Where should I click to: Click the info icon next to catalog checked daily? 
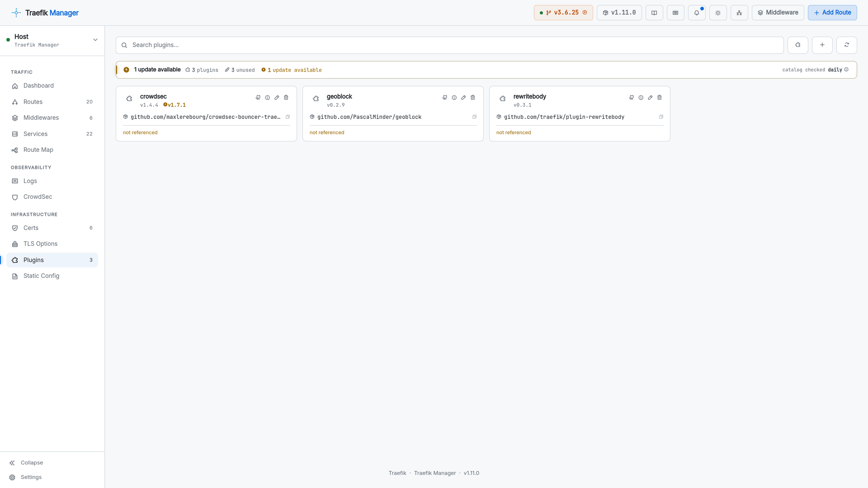[x=846, y=70]
